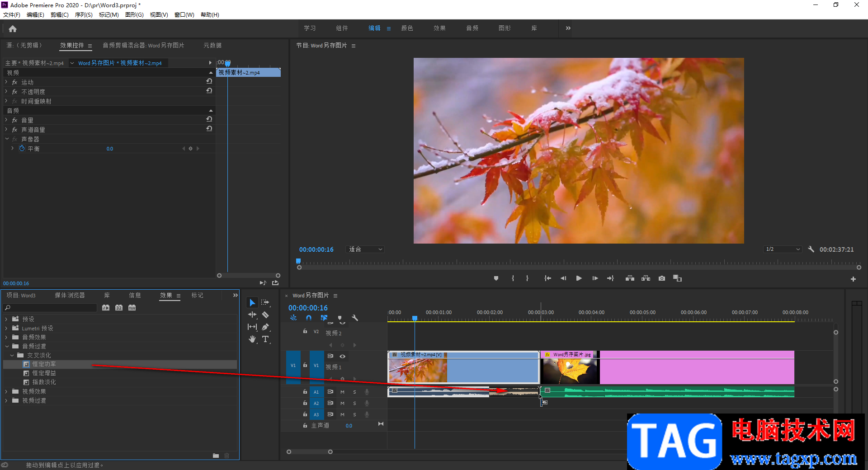Viewport: 868px width, 470px height.
Task: Expand the 不透明度 effect
Action: (6, 91)
